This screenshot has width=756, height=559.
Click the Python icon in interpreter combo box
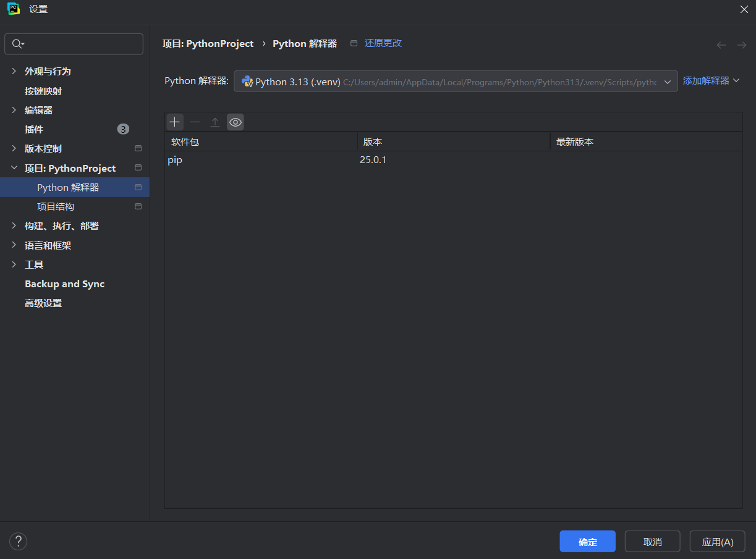pyautogui.click(x=247, y=82)
